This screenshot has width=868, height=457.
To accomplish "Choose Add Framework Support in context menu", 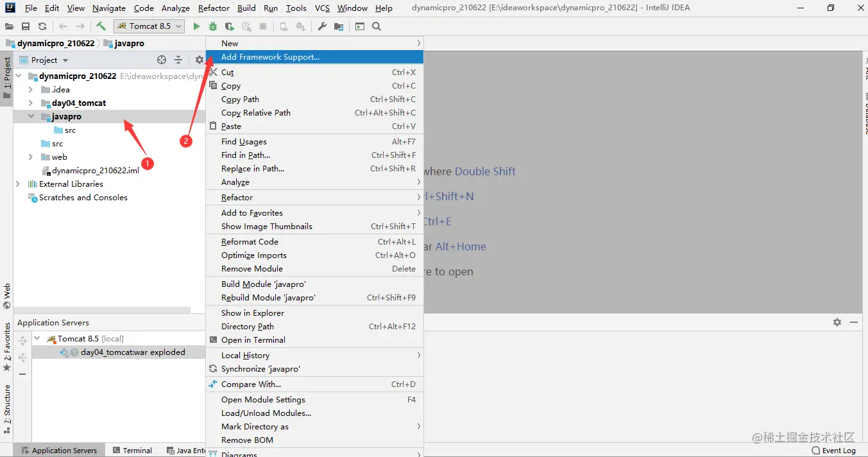I will [x=314, y=56].
